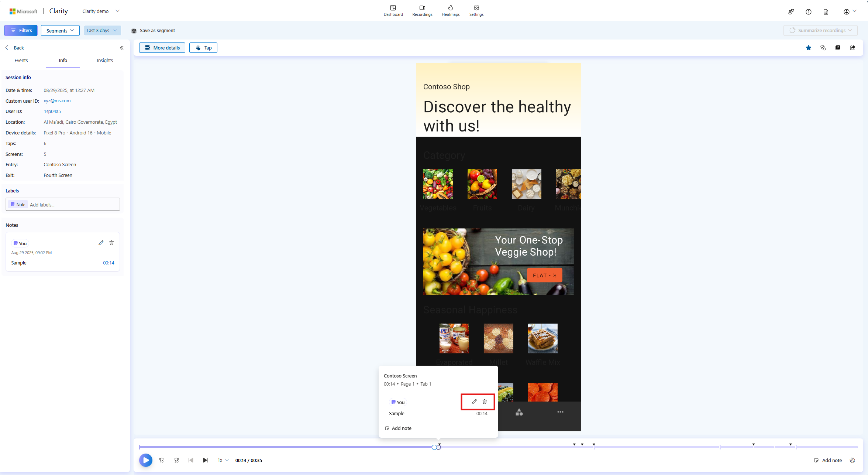Go to the Heatmaps tab
The width and height of the screenshot is (868, 475).
click(451, 11)
